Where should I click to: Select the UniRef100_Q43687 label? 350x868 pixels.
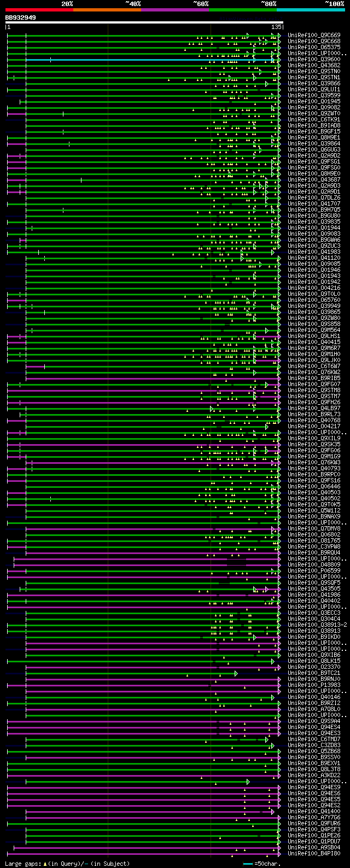coord(314,179)
